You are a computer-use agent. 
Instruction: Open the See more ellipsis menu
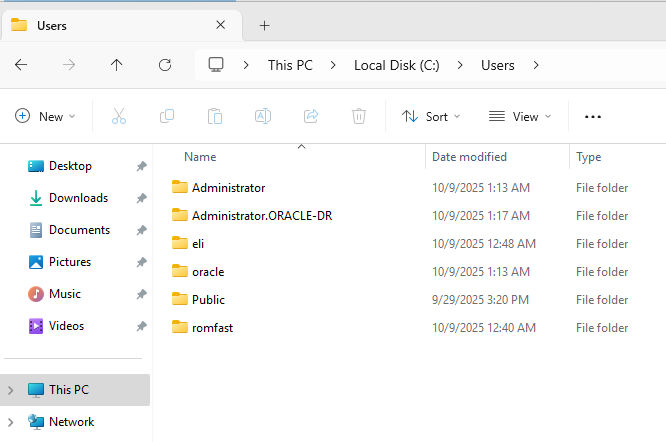click(x=593, y=116)
